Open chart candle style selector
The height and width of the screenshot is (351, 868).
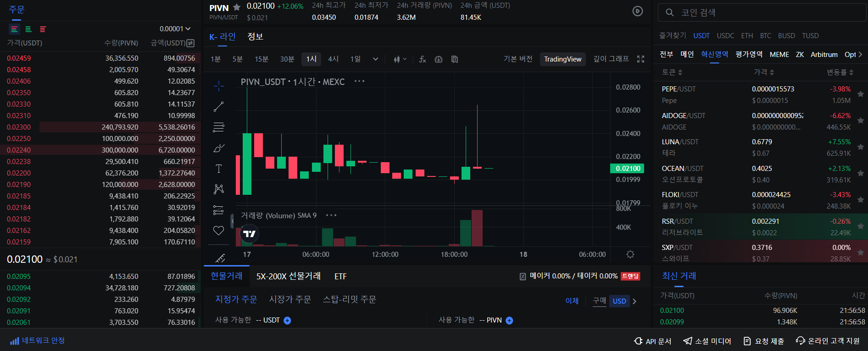click(400, 59)
